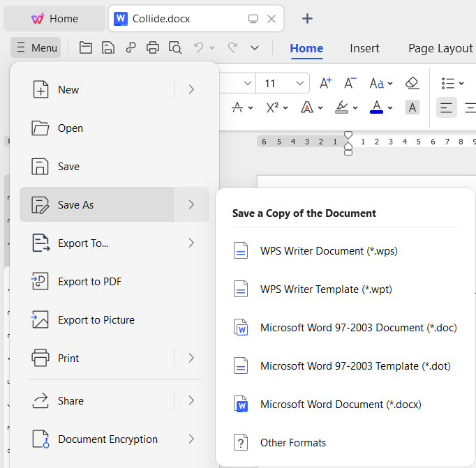Click the Save disk icon in quick toolbar
Viewport: 476px width, 468px height.
click(x=108, y=47)
